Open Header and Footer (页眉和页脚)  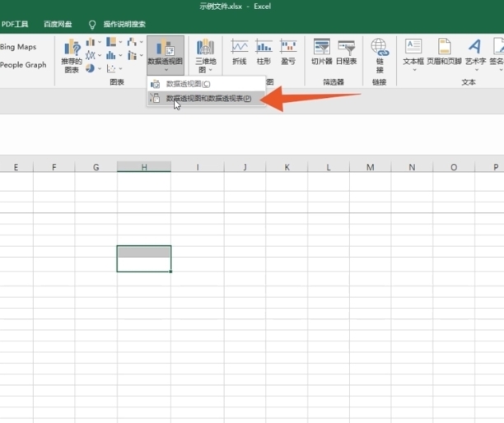click(445, 52)
